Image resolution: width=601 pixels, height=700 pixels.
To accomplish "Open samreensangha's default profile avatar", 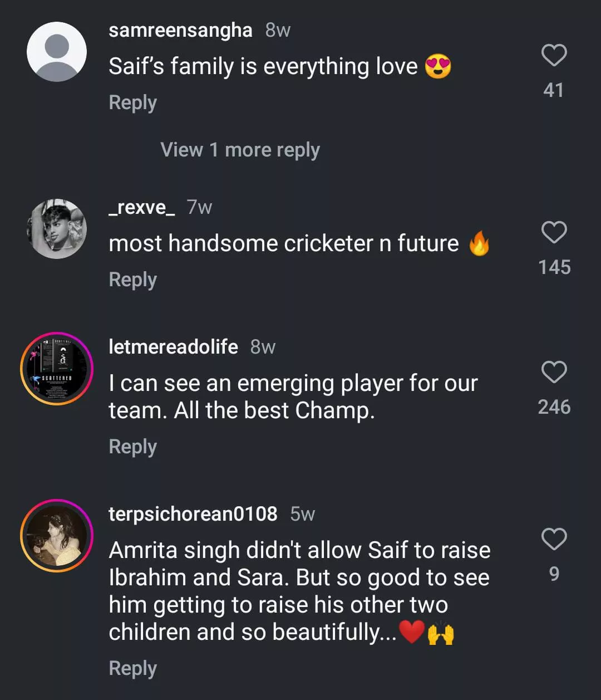I will click(57, 52).
